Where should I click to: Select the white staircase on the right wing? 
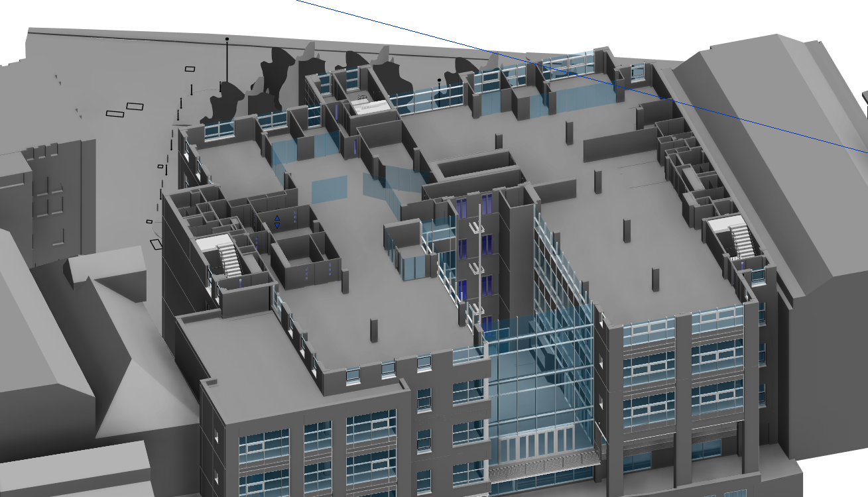[738, 239]
